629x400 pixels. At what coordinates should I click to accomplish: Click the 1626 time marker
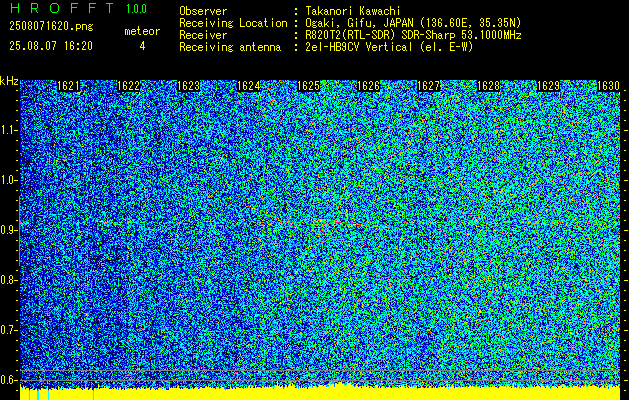pos(369,86)
